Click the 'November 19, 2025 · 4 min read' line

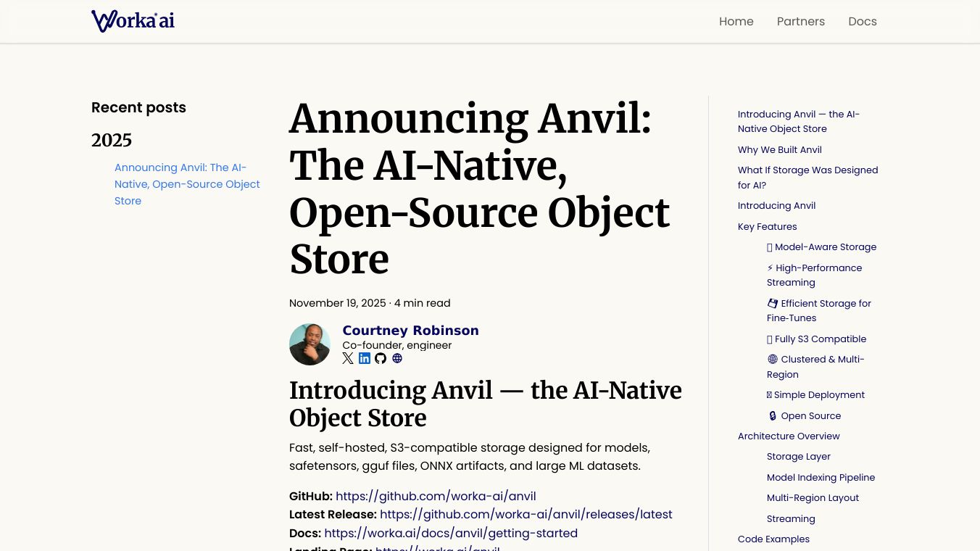click(370, 303)
